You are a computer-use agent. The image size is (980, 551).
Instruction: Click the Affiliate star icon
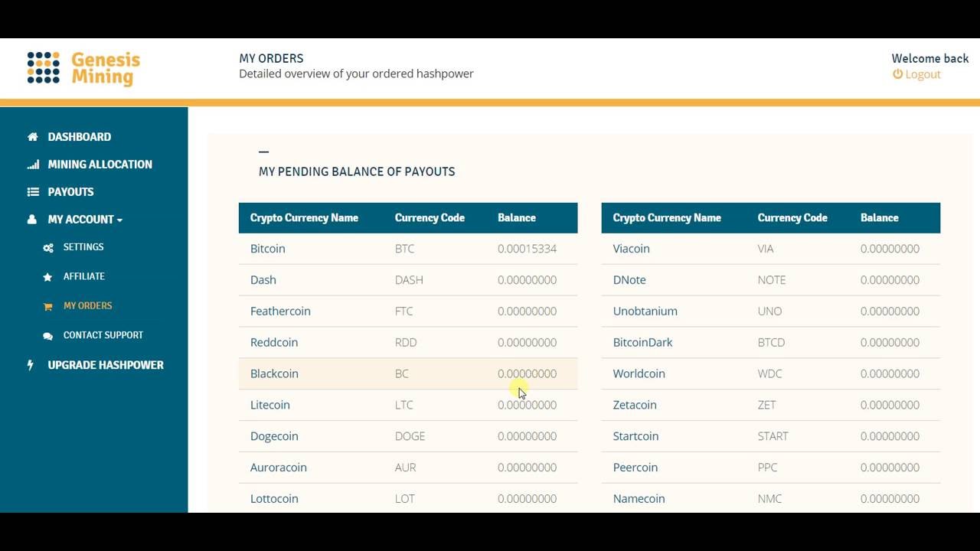pos(48,276)
